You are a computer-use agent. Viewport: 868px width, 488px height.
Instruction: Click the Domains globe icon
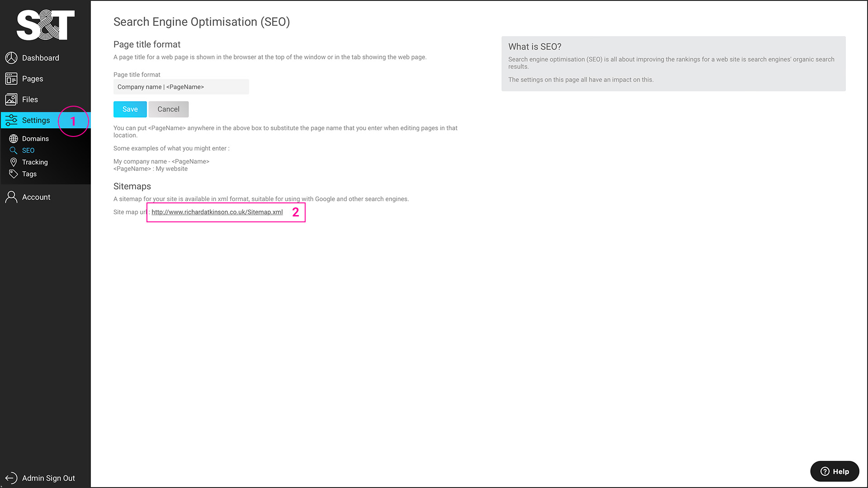[x=14, y=139]
